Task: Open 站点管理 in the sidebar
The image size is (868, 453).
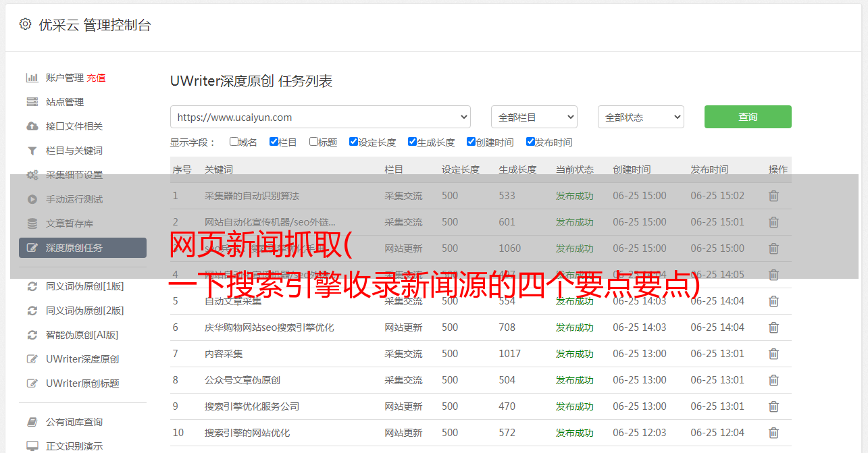Action: pos(65,102)
